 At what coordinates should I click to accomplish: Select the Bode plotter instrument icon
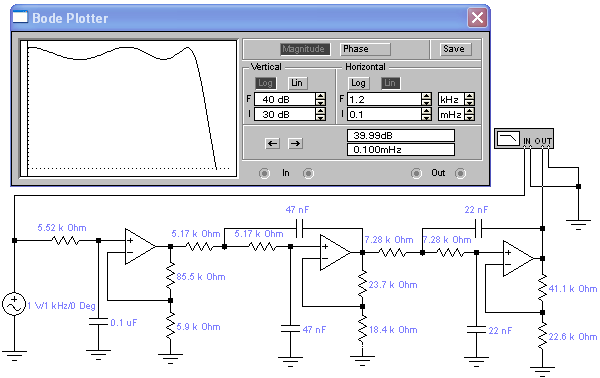(524, 138)
